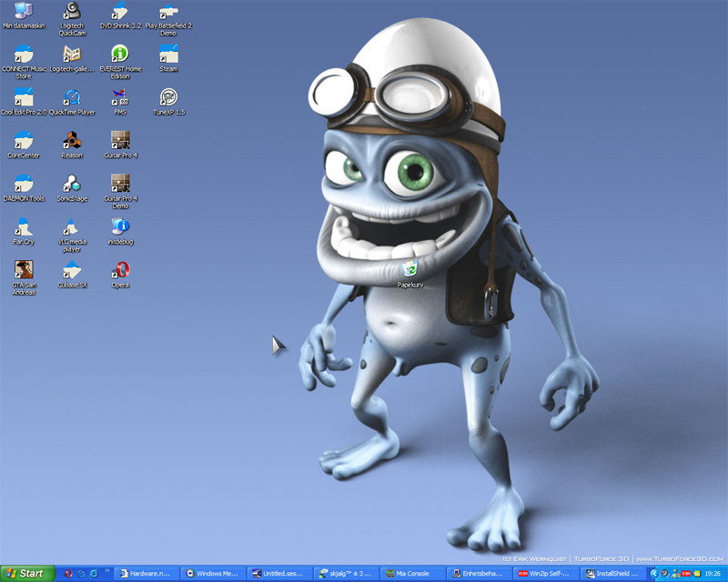Select the EVEREST Home Edition icon
The height and width of the screenshot is (582, 728).
click(120, 62)
